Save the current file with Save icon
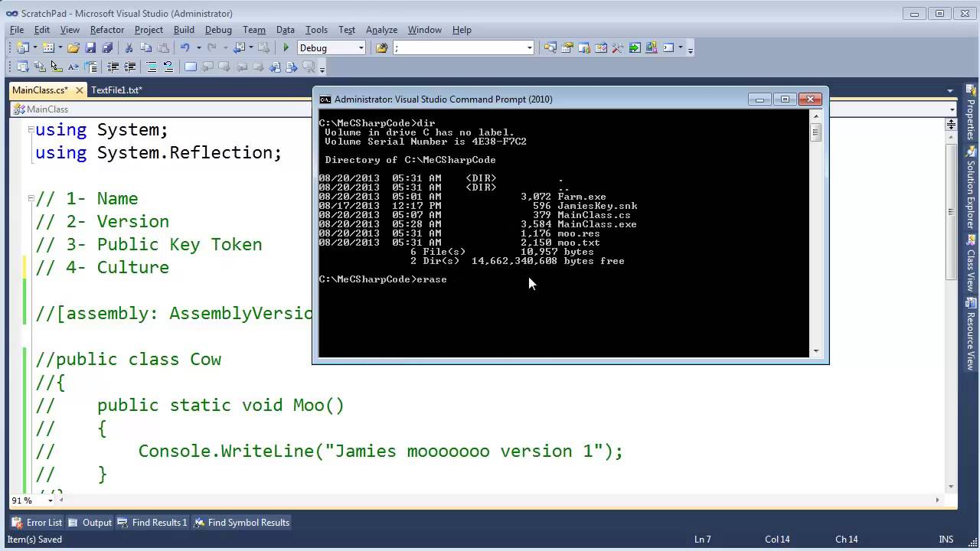The height and width of the screenshot is (551, 980). 90,47
